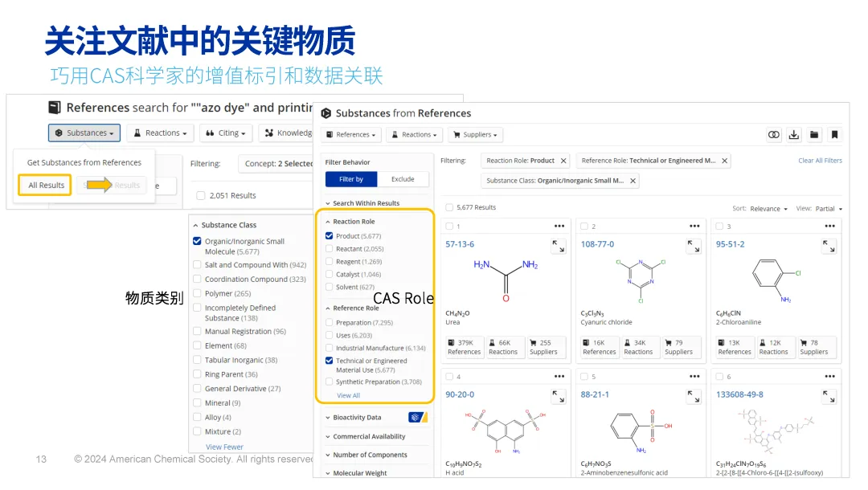Check Polymer substance class
This screenshot has height=490, width=868.
click(197, 293)
